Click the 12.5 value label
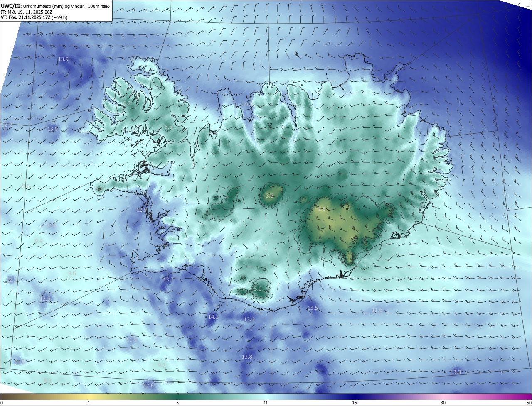Viewport: 532px width, 406px height. point(45,299)
